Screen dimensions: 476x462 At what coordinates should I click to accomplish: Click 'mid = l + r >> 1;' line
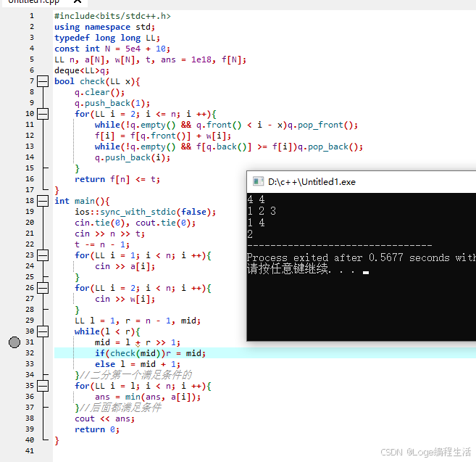(138, 342)
